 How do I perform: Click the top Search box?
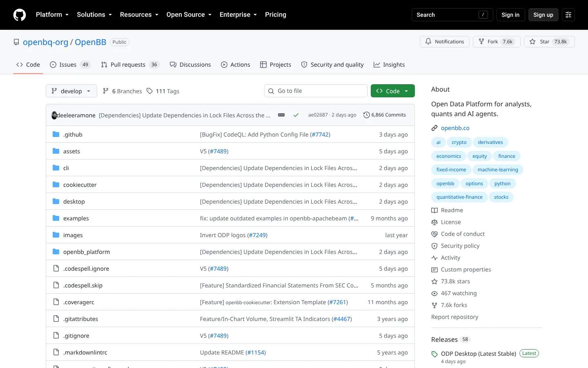[x=452, y=15]
